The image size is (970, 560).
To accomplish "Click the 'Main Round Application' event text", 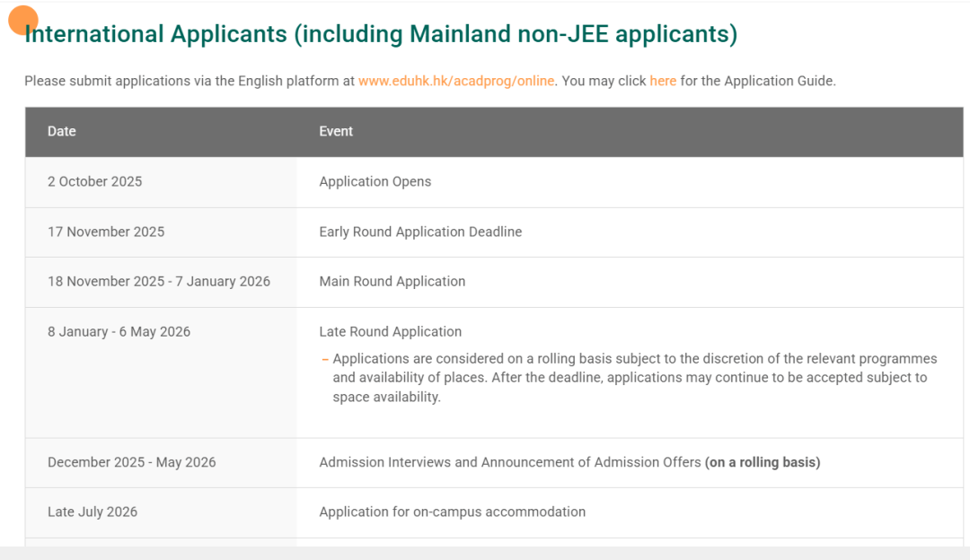I will coord(392,281).
